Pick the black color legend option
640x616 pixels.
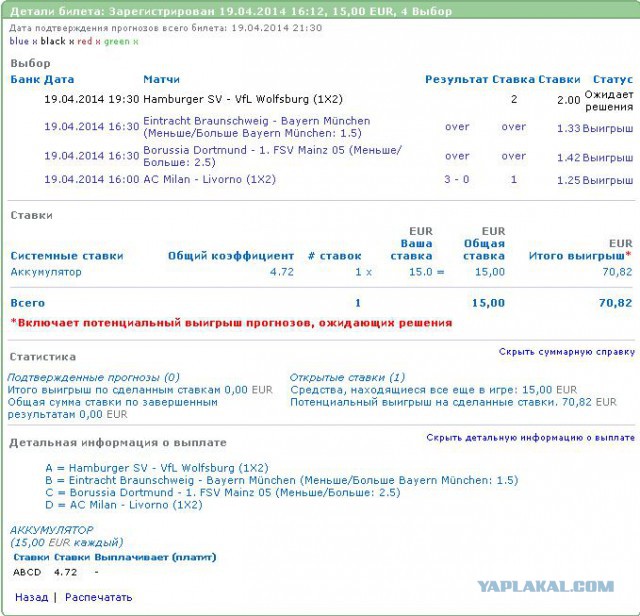[53, 42]
